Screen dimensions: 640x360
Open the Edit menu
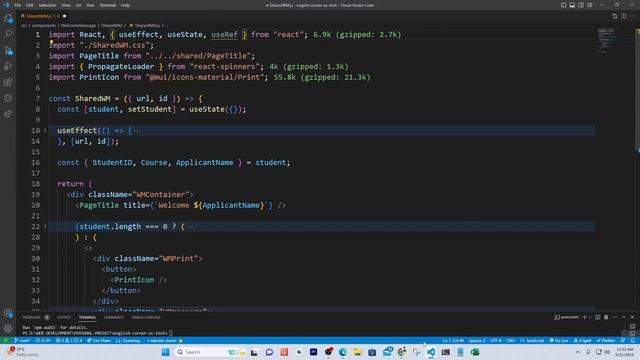point(30,5)
